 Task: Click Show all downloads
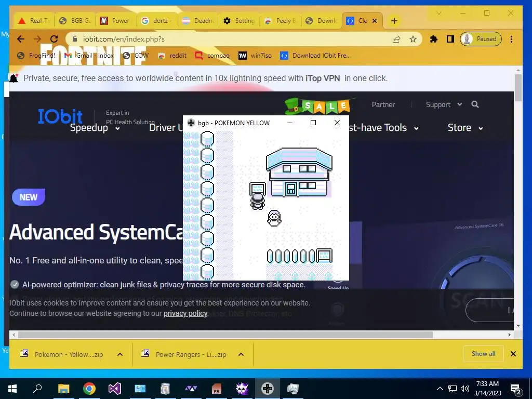click(x=484, y=354)
